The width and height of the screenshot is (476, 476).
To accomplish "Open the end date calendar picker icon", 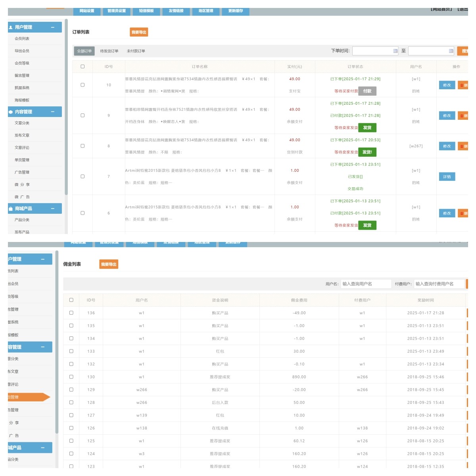I will [x=451, y=51].
